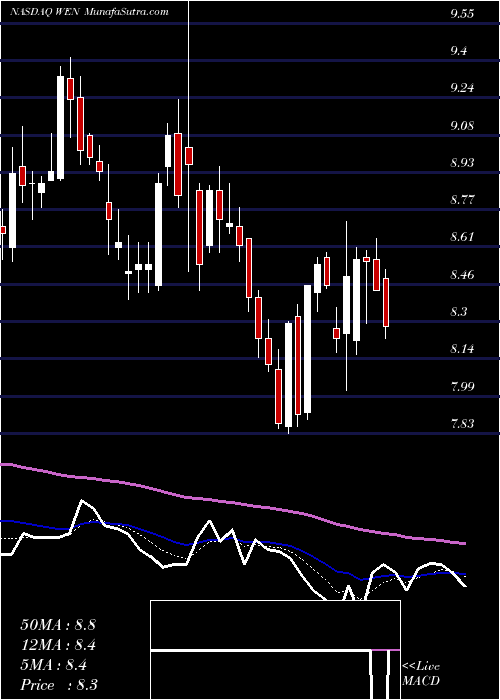
Task: Click the 7.99 price axis label
Action: point(462,386)
